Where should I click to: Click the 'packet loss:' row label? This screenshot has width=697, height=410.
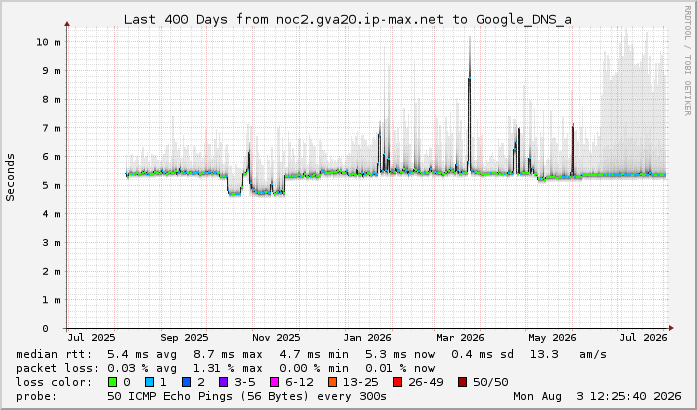[58, 368]
